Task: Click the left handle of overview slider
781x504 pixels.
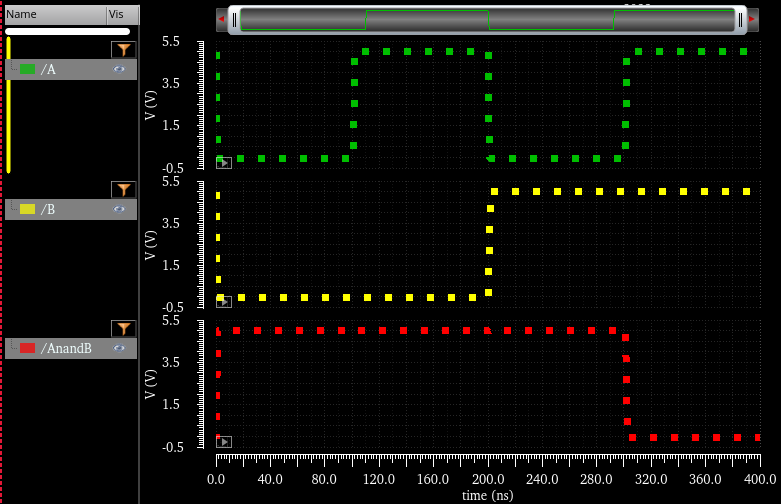Action: (x=235, y=20)
